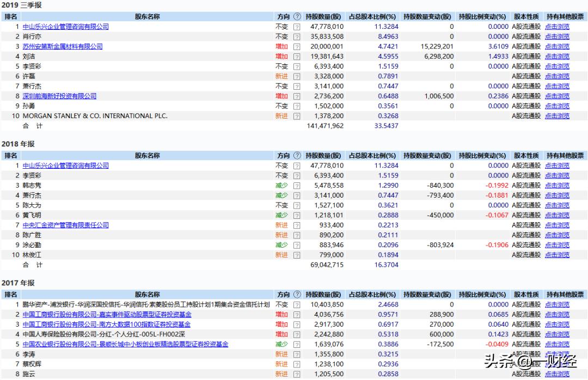Open the 晨顺长城中小板创业板精选股票基金 link
588x380 pixels.
125,344
